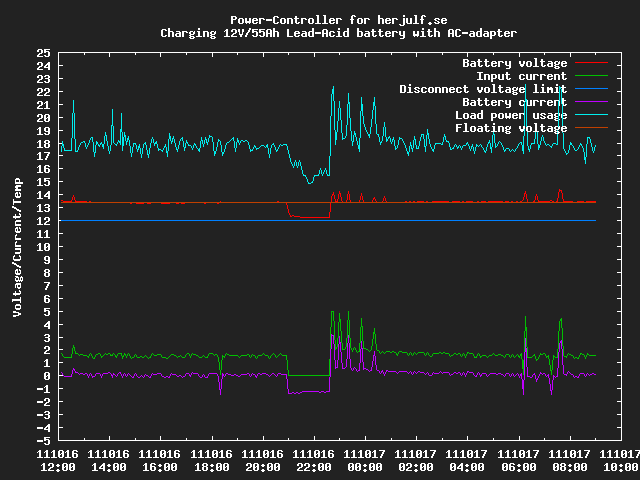
Task: Click the "Load power usage" legend entry
Action: 511,115
